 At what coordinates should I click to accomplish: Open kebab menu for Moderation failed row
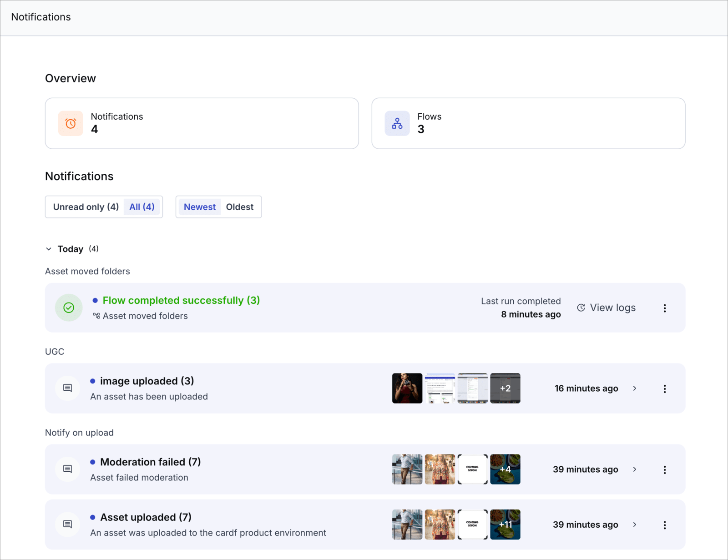pyautogui.click(x=665, y=469)
